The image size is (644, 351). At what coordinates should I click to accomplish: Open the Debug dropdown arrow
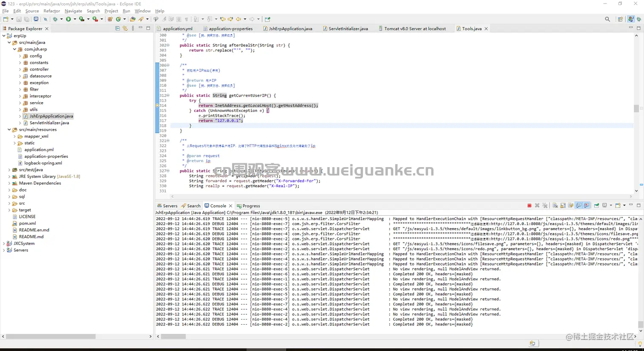tap(61, 19)
